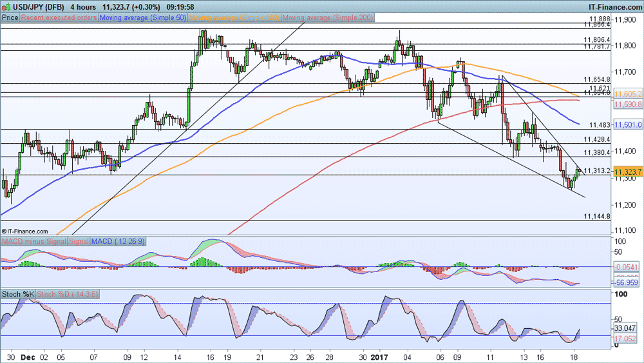Click the 4 hours timeframe text
This screenshot has width=644, height=363.
[83, 7]
